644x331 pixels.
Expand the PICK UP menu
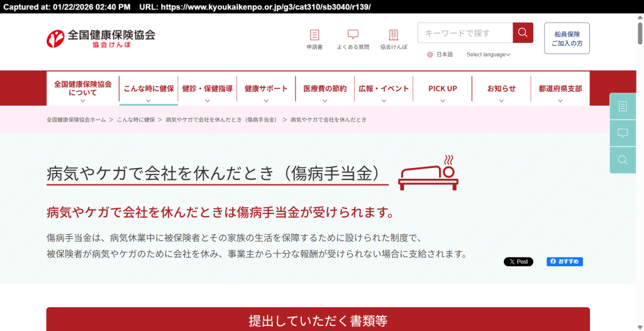coord(442,88)
